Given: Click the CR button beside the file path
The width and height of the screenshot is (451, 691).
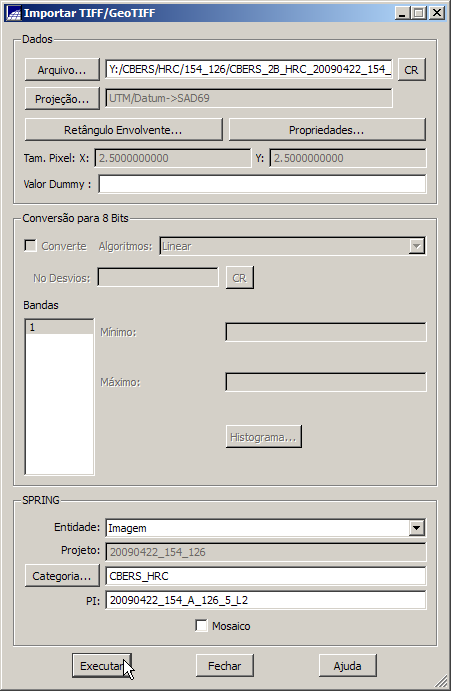Looking at the screenshot, I should pyautogui.click(x=412, y=70).
